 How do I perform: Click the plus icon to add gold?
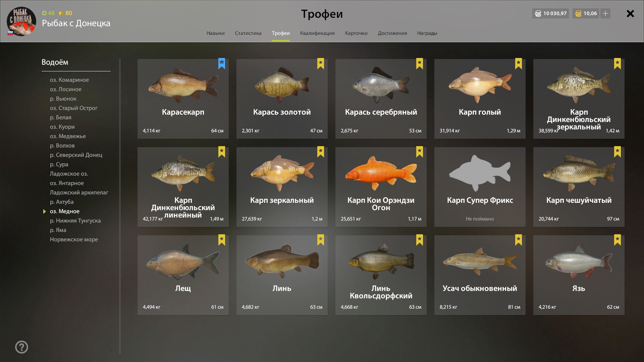tap(605, 13)
